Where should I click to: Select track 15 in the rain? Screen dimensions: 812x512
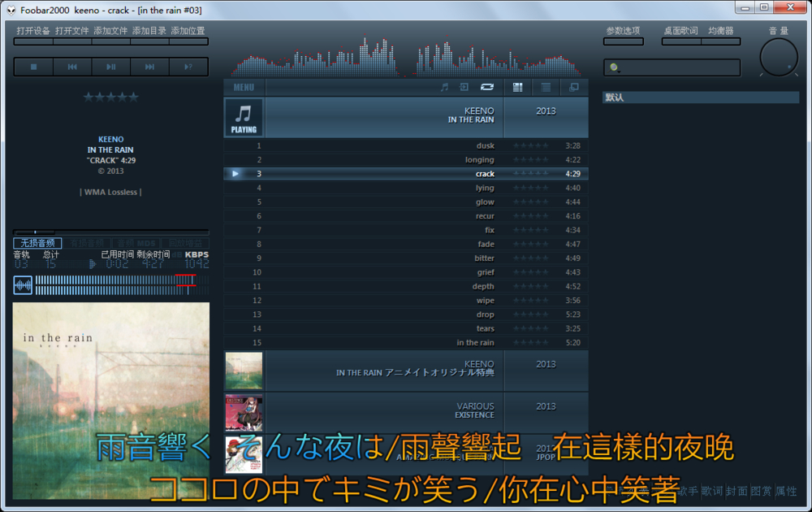coord(406,342)
